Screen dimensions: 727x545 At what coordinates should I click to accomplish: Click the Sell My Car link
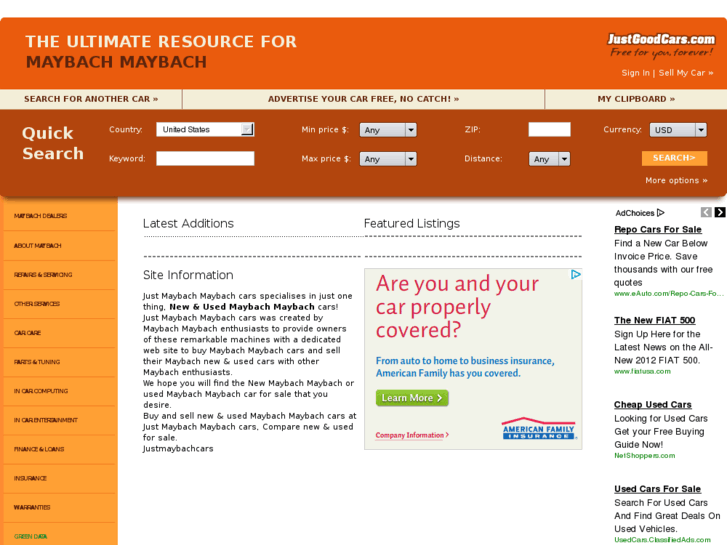pyautogui.click(x=686, y=73)
